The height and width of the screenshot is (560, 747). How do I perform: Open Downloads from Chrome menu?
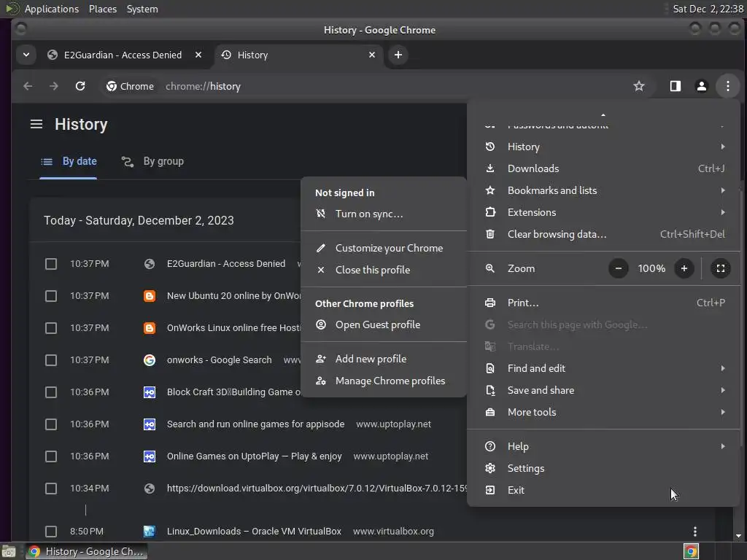pos(603,168)
